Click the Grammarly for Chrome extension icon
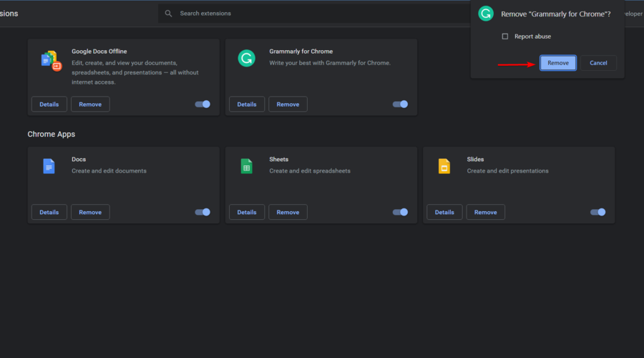 246,59
